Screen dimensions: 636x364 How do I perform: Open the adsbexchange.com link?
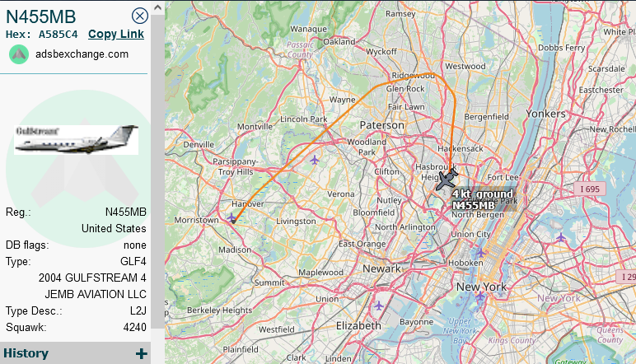point(82,54)
